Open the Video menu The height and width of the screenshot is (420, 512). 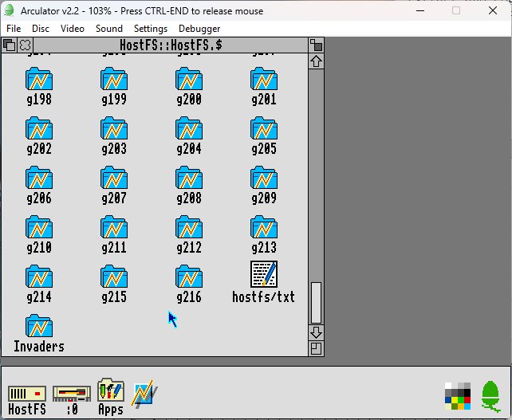[x=73, y=29]
